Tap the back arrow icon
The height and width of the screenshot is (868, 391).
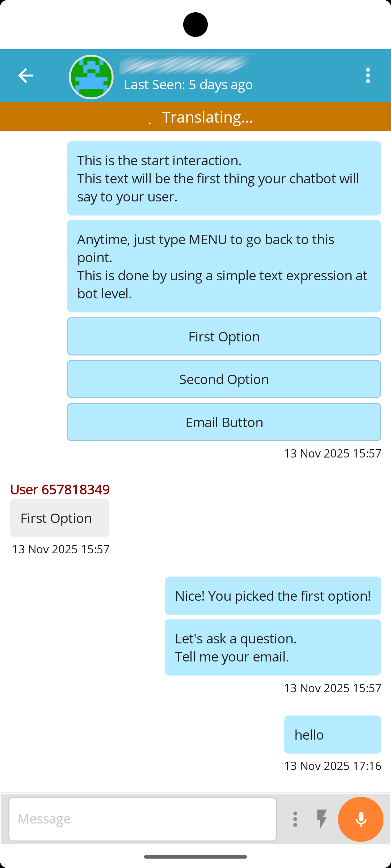(26, 76)
